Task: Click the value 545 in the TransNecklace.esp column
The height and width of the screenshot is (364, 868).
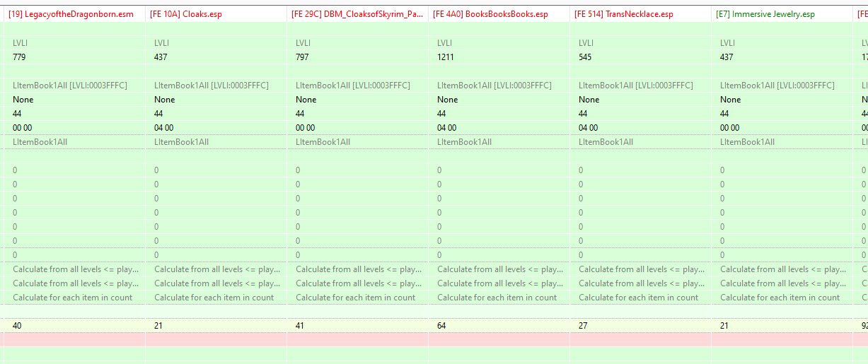Action: pyautogui.click(x=585, y=57)
